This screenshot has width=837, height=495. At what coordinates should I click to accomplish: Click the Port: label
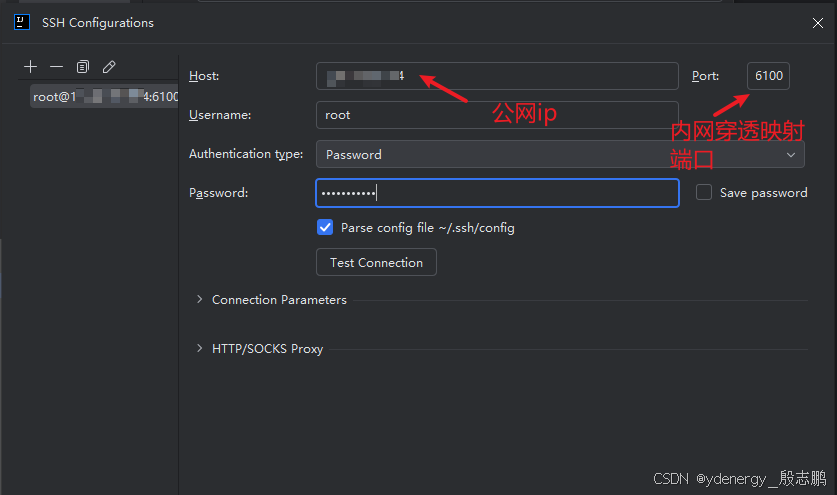click(705, 76)
